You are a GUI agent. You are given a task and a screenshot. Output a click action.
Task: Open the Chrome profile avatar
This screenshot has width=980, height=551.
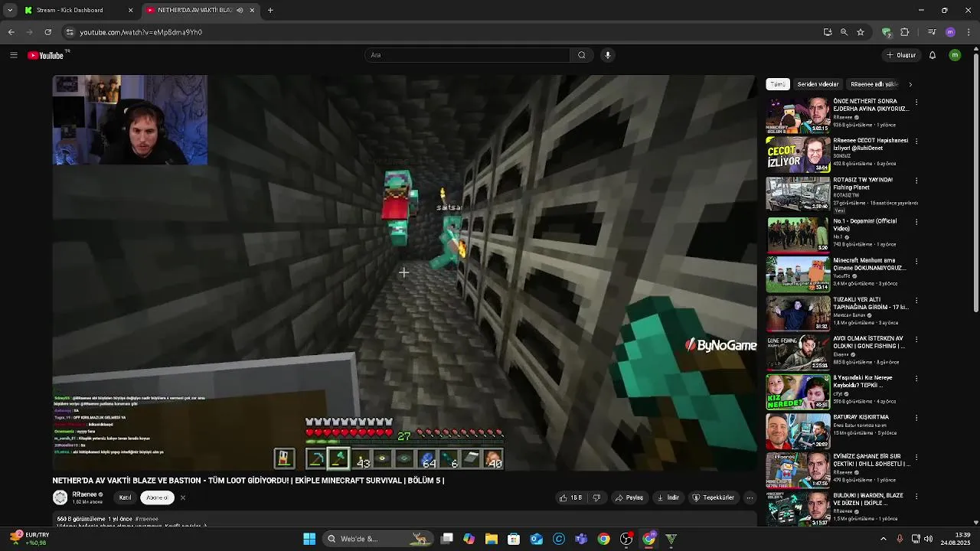[x=950, y=32]
